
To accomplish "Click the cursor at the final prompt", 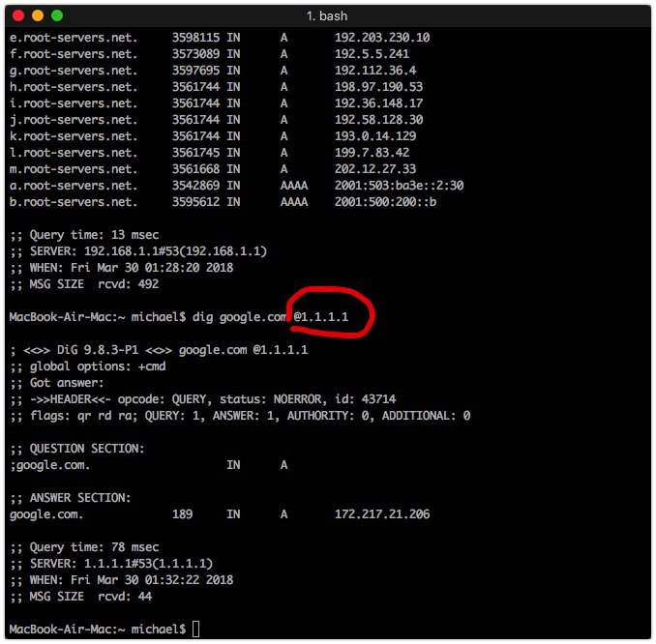I will [x=195, y=629].
